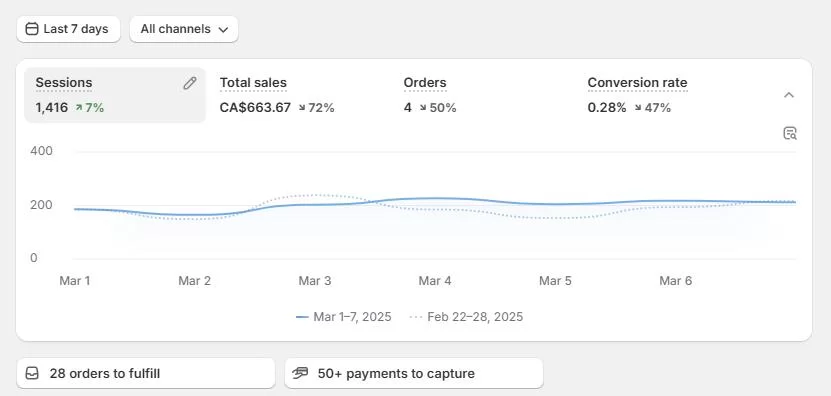Screen dimensions: 831x396
Task: Click the 200 y-axis label
Action: 41,205
